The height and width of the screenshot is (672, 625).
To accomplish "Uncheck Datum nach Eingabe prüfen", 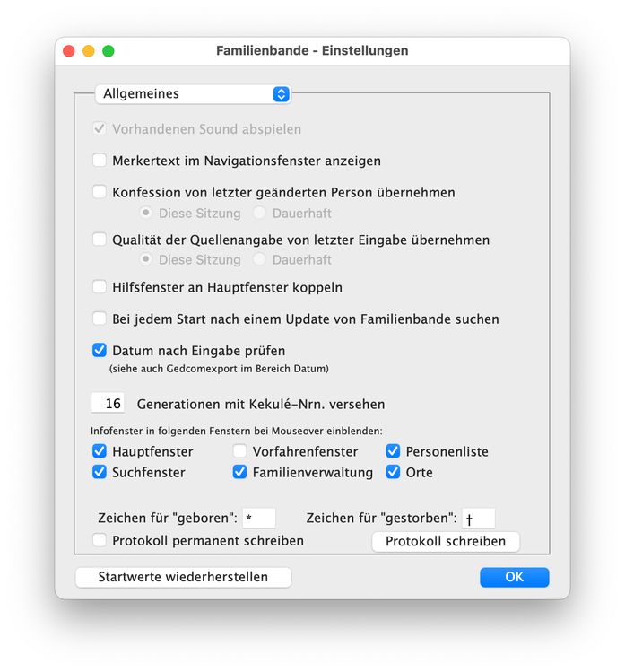I will (100, 350).
